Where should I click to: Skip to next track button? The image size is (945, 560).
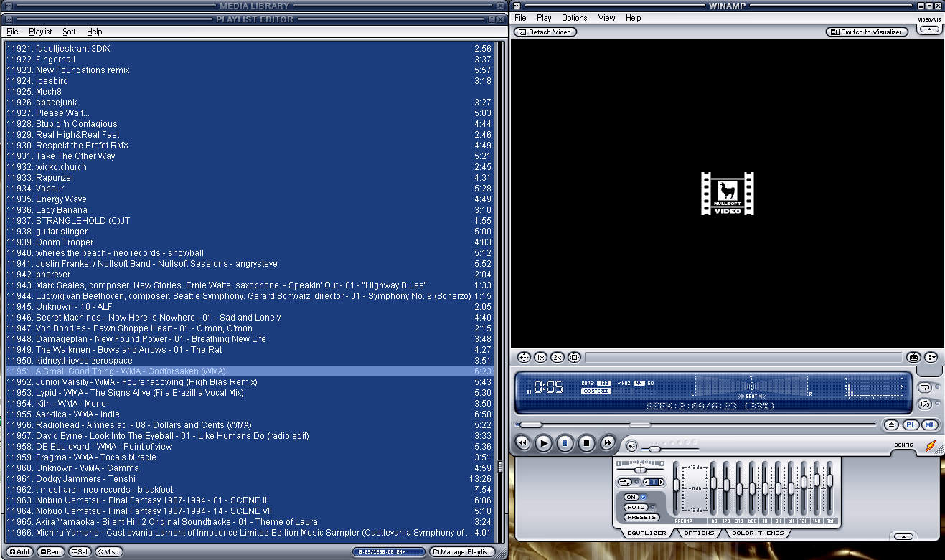(x=607, y=443)
